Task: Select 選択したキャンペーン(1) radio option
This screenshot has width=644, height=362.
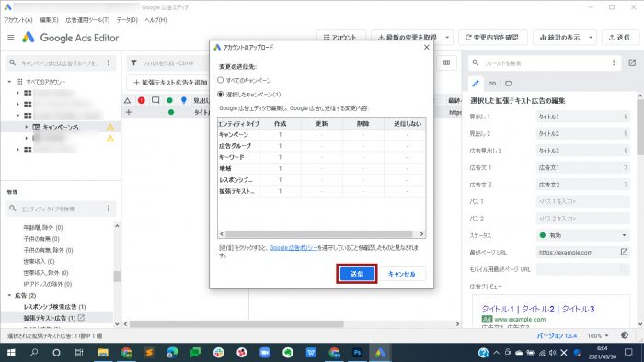Action: click(221, 95)
